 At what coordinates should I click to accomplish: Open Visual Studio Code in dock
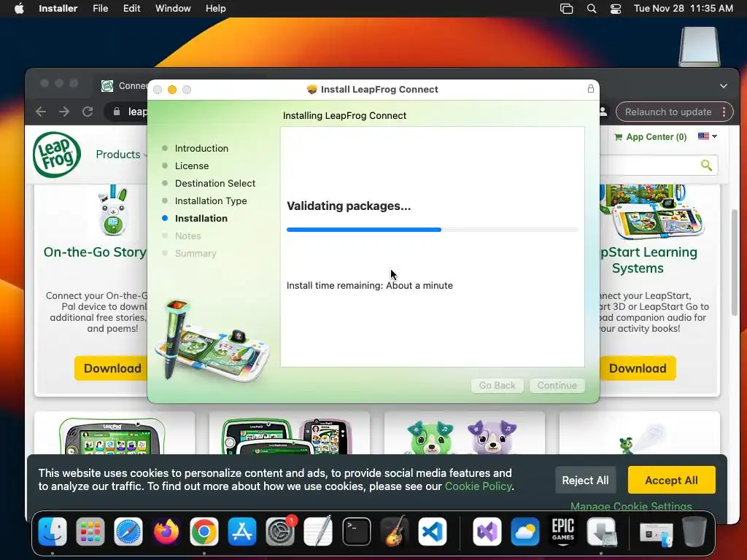[433, 532]
